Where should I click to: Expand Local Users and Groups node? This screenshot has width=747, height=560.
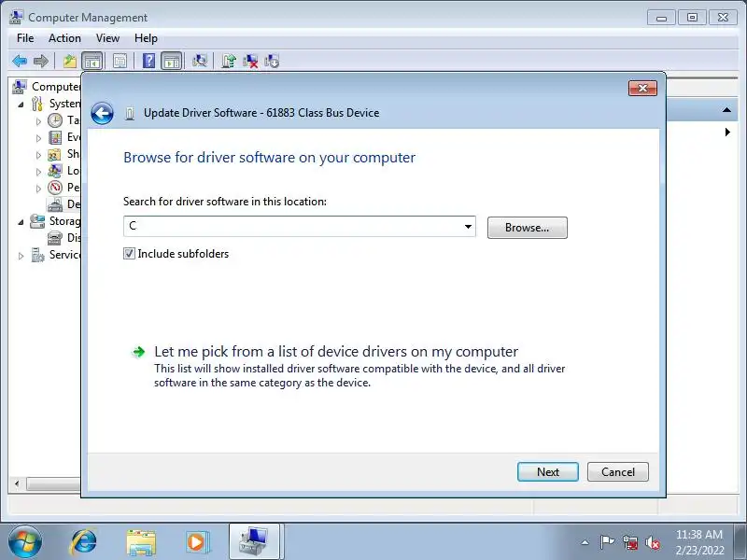(x=38, y=172)
